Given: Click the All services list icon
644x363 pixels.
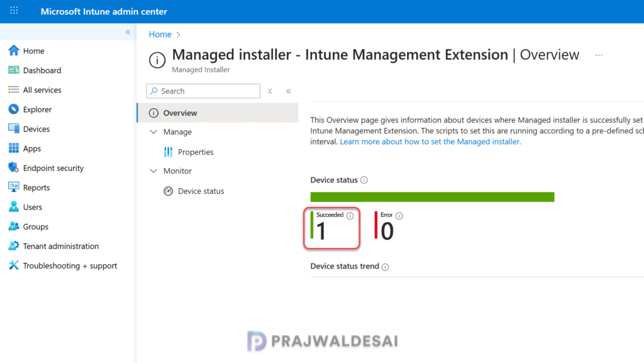Looking at the screenshot, I should (x=14, y=89).
